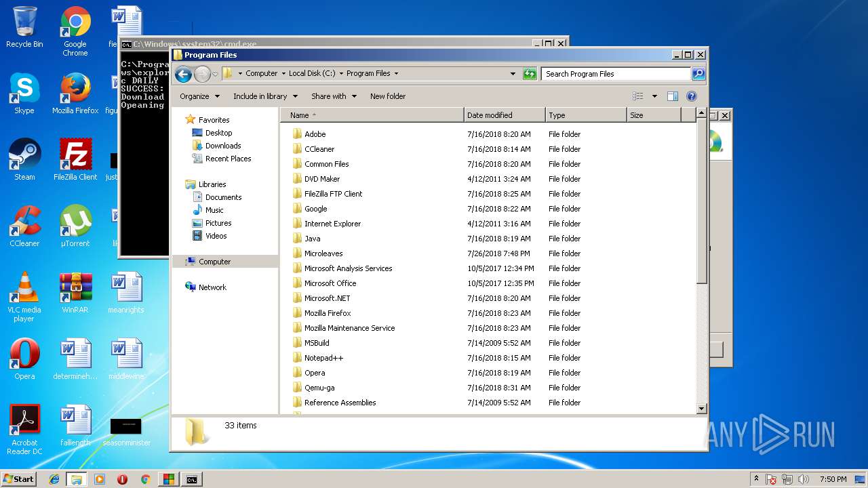Open the Organize menu
Viewport: 868px width, 488px height.
(x=199, y=96)
